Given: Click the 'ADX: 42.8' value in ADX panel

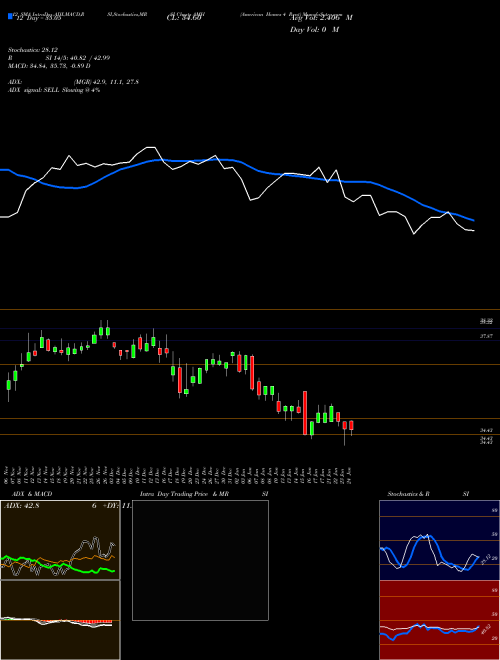Looking at the screenshot, I should click(x=21, y=506).
